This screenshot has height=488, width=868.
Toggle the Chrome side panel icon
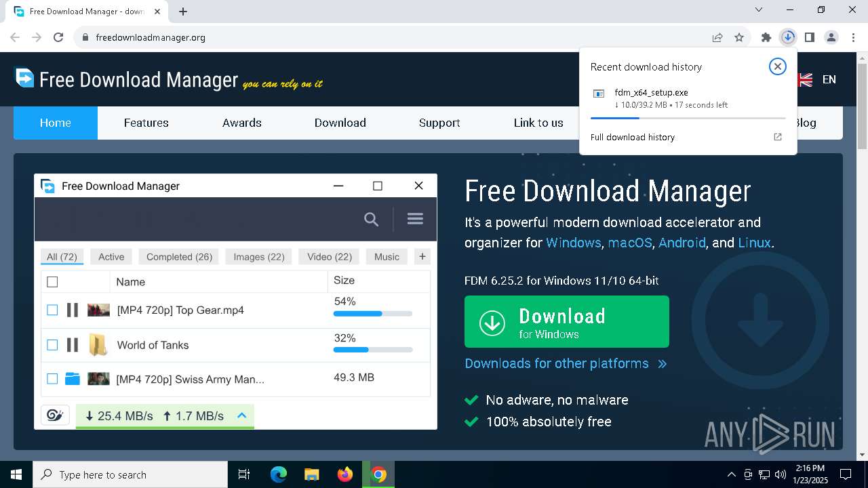point(810,37)
